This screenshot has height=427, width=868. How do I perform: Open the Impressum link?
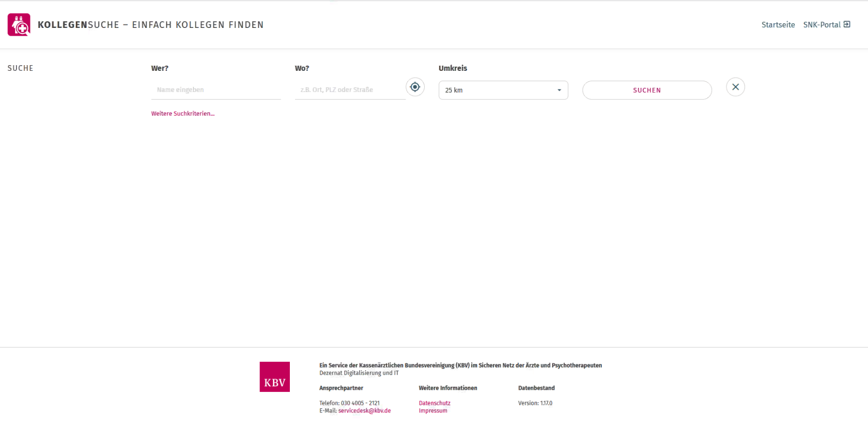click(x=433, y=411)
